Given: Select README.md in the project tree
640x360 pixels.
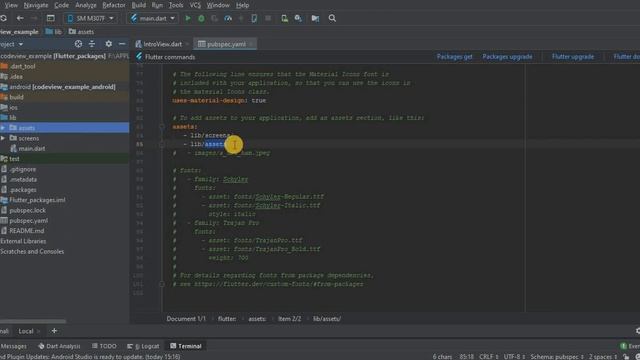Looking at the screenshot, I should [27, 231].
